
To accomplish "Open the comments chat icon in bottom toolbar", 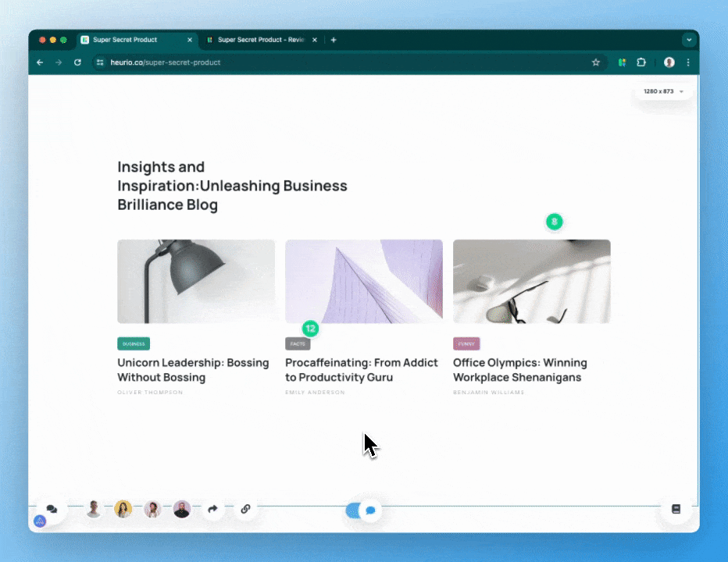I will [x=52, y=509].
